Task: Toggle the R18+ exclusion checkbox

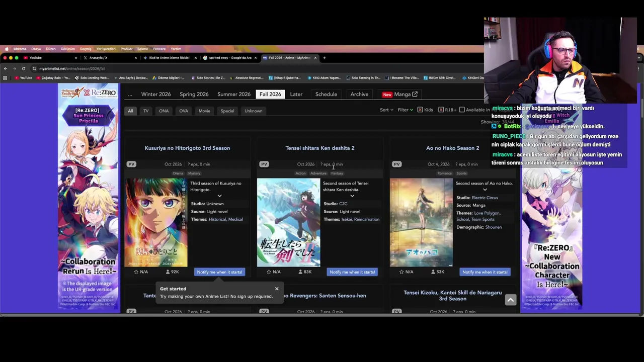Action: [x=441, y=110]
